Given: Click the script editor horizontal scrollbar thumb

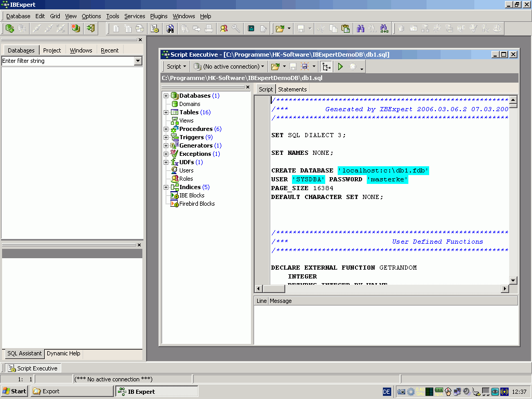Looking at the screenshot, I should coord(273,289).
